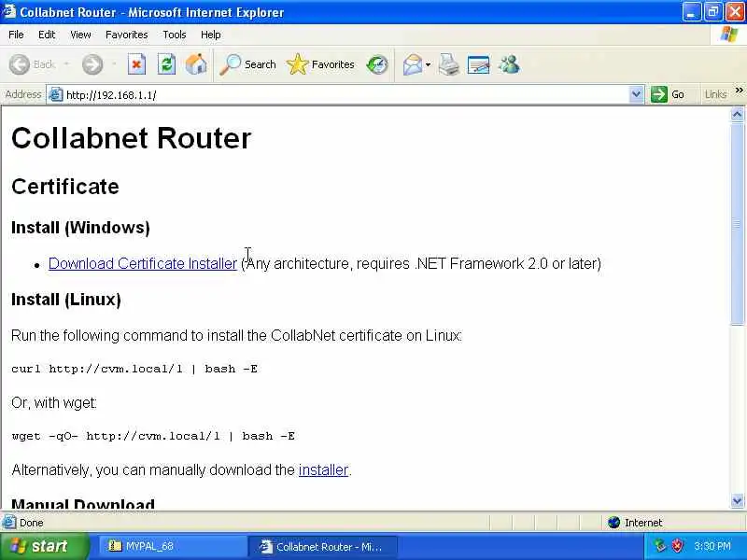Open the Help menu

[211, 35]
